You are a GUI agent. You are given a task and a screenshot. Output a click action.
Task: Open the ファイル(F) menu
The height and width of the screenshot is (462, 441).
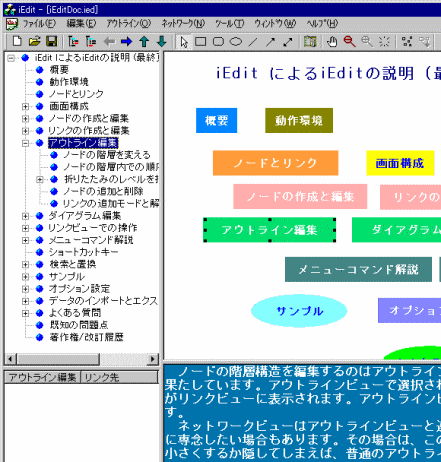(x=39, y=24)
